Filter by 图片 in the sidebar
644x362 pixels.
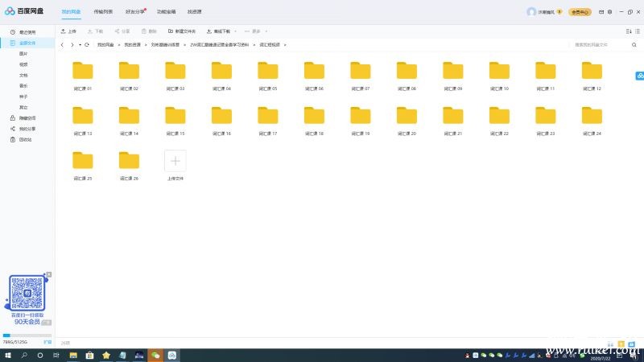click(23, 54)
